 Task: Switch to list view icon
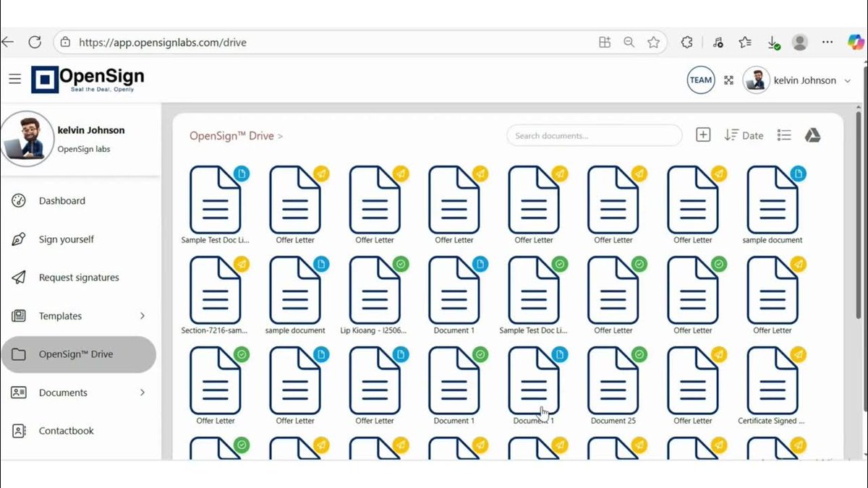click(x=784, y=135)
